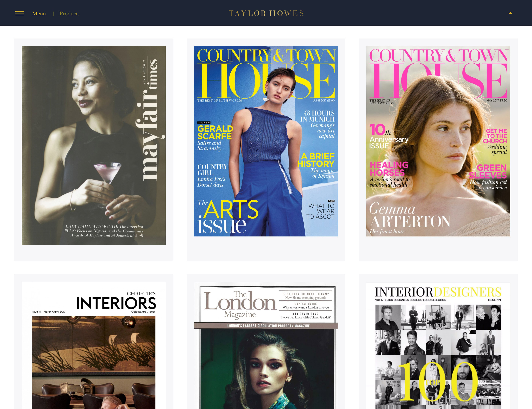
Task: Open Country & Town House June 2017 cover
Action: [266, 141]
